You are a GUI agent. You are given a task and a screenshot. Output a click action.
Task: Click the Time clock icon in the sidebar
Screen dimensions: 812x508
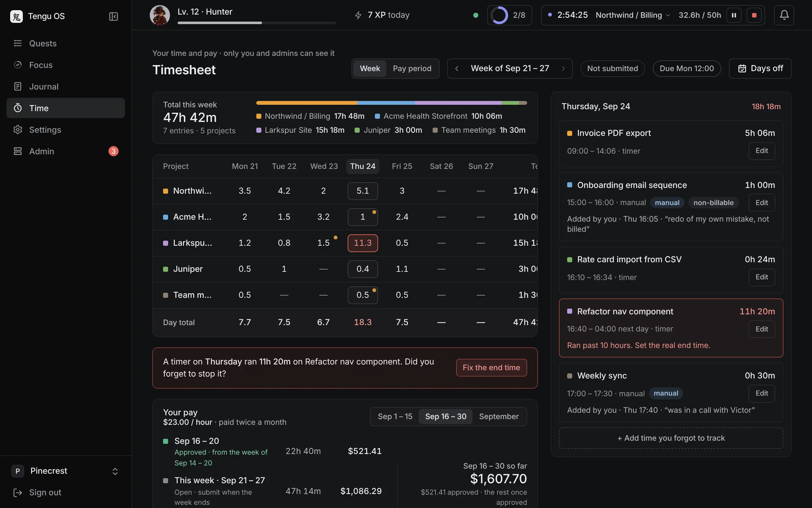click(x=18, y=108)
